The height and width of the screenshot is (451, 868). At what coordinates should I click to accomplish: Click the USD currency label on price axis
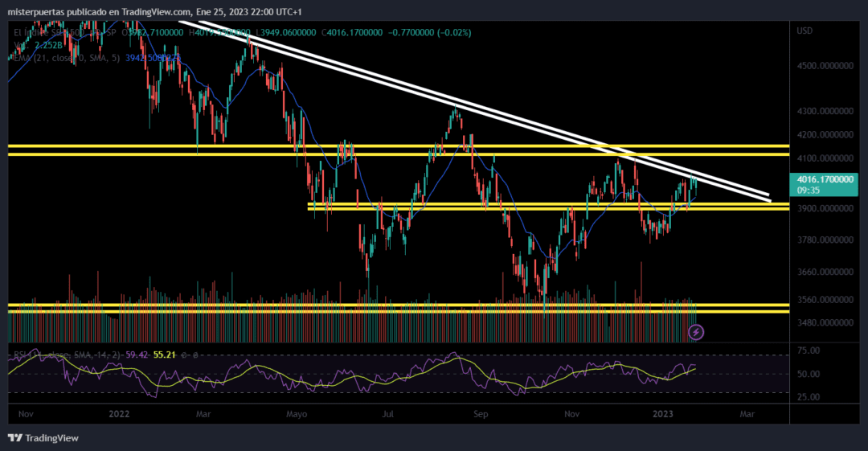click(x=804, y=31)
